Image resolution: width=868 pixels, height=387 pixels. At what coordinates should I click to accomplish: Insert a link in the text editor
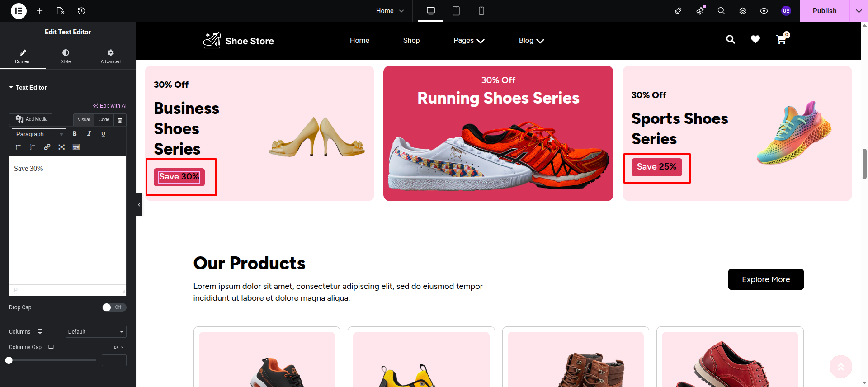47,147
